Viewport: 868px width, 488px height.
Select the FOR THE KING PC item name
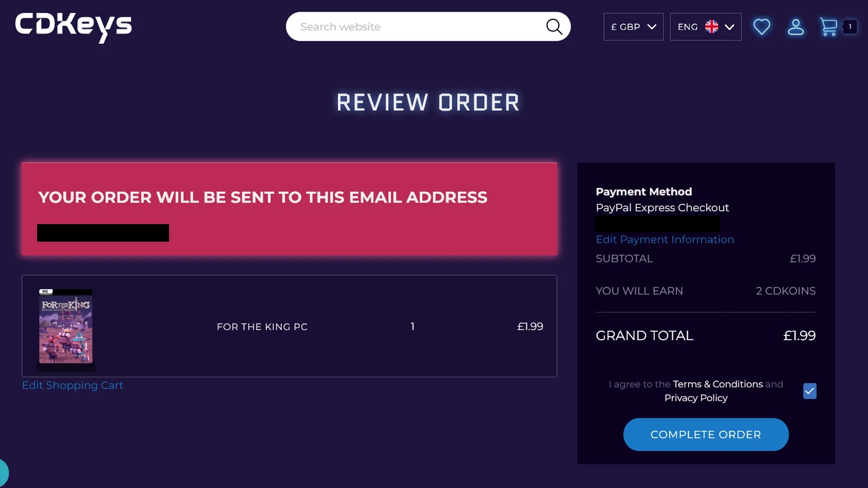[262, 327]
